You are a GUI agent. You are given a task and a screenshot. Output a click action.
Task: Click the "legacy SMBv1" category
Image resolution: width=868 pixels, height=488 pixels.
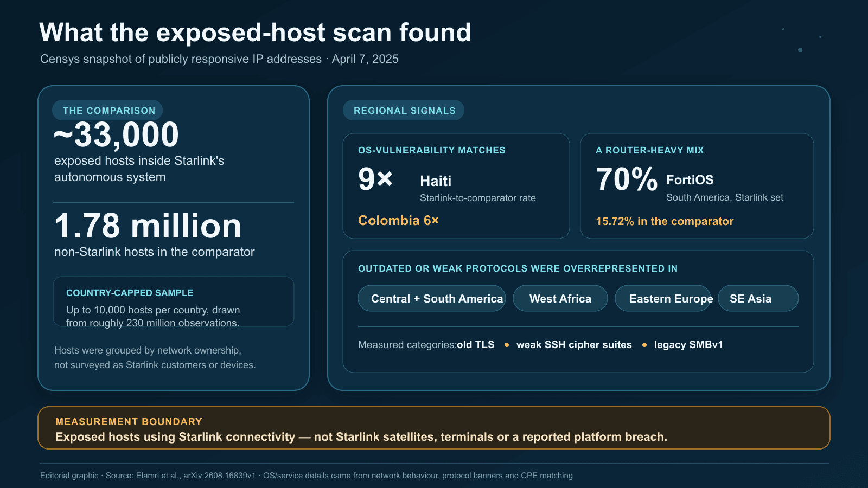click(x=688, y=345)
